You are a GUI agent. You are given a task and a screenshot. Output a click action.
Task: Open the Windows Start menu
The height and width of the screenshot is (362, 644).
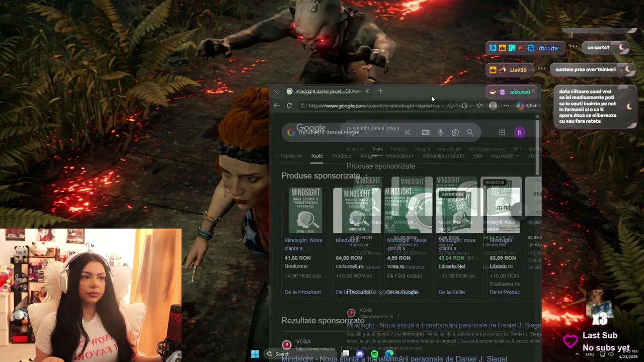coord(255,354)
